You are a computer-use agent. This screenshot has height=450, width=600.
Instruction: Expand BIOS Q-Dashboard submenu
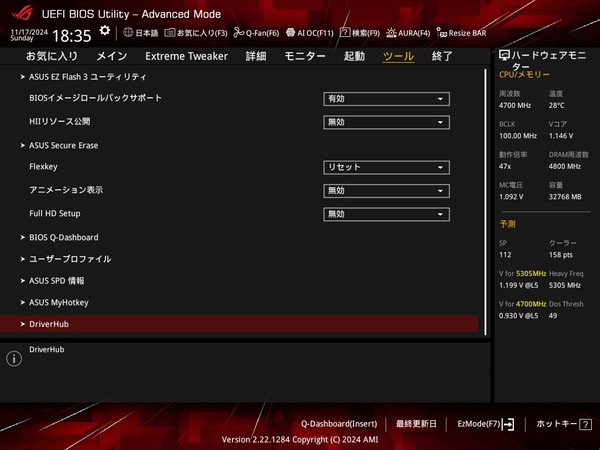(64, 237)
